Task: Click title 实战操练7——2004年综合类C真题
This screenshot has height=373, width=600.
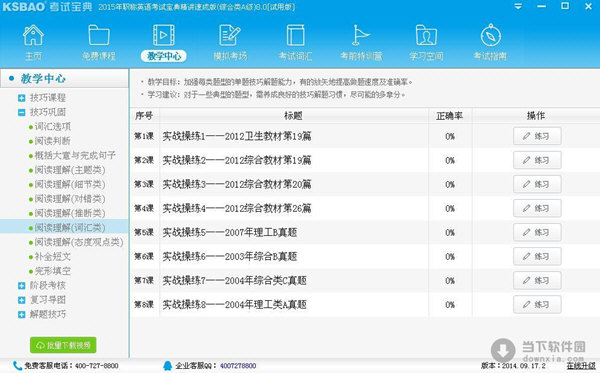Action: (x=234, y=280)
